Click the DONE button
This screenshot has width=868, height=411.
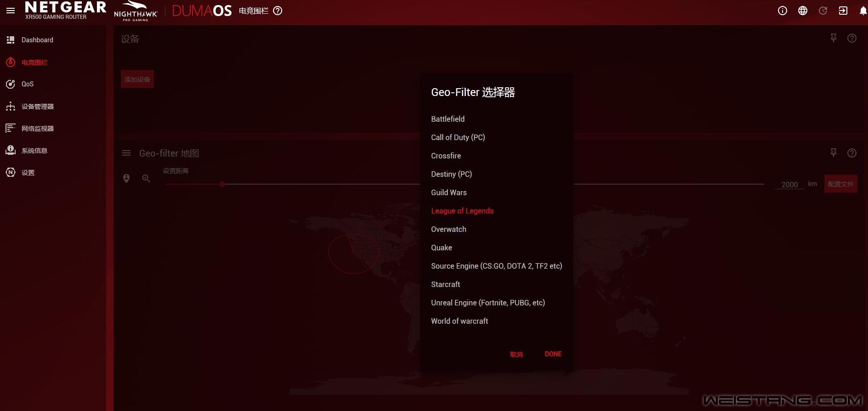[x=553, y=354]
